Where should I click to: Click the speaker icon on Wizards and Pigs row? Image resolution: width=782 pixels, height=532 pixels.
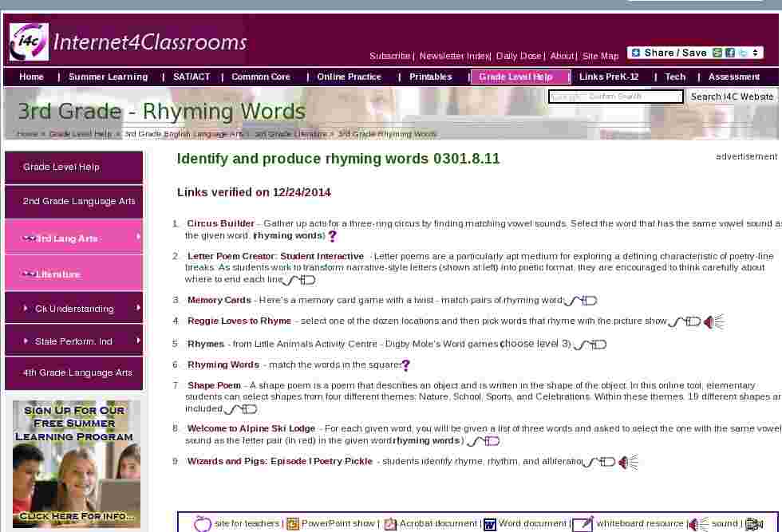coord(628,462)
